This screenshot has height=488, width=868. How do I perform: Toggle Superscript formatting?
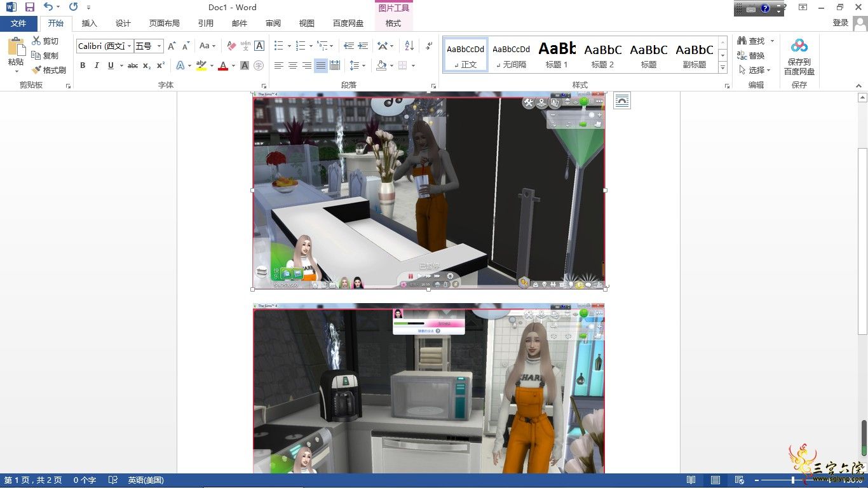pyautogui.click(x=161, y=65)
